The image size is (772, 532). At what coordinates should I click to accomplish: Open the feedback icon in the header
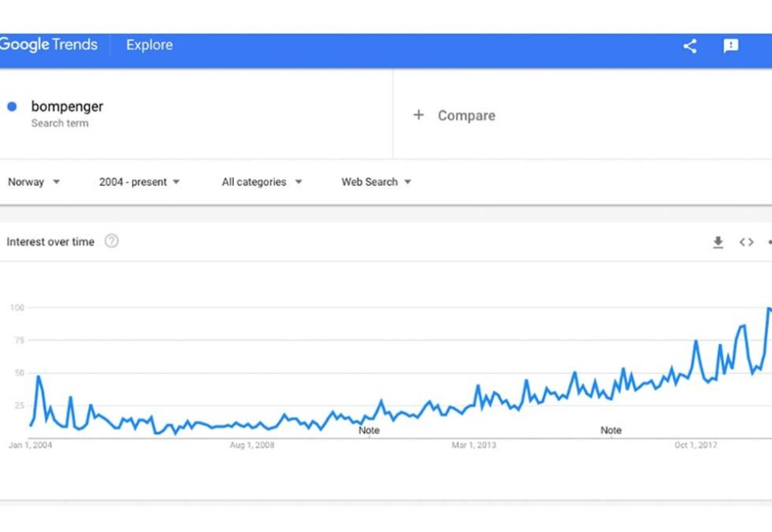(730, 46)
